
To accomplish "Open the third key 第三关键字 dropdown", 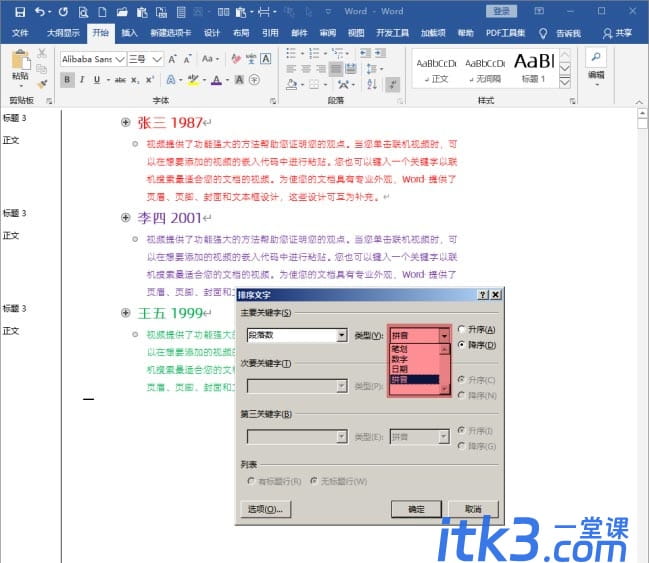I will [341, 437].
